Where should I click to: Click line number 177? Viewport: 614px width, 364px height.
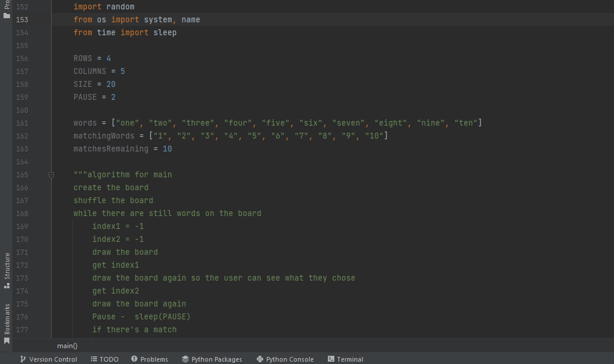[22, 329]
